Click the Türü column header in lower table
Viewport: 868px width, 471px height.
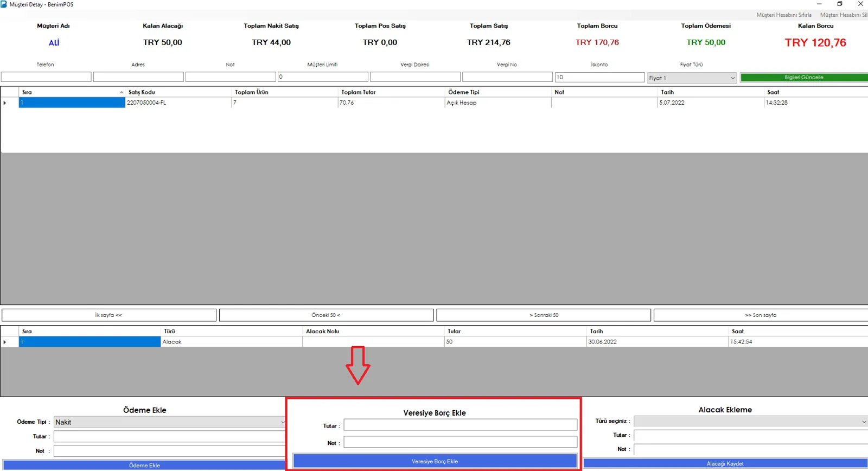[232, 332]
